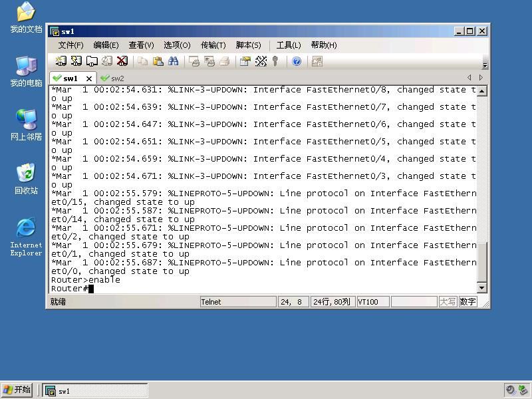This screenshot has width=532, height=399.
Task: Click the grayed lock icon after Help
Action: pos(317,61)
